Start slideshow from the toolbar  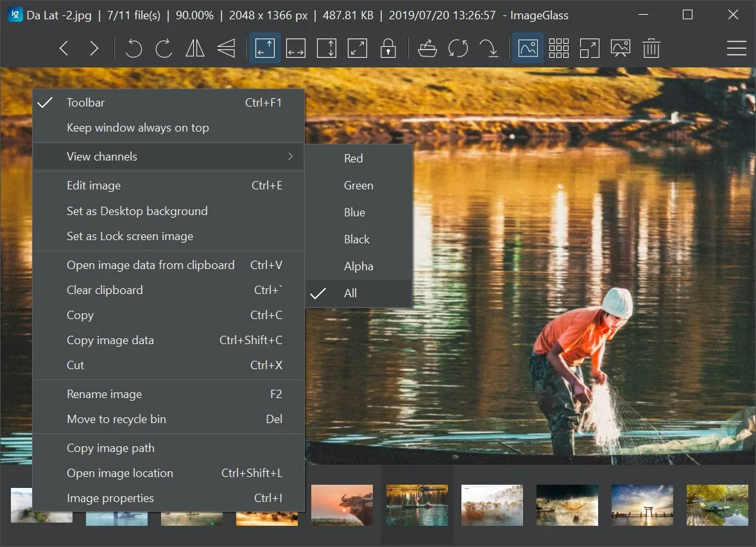point(620,49)
